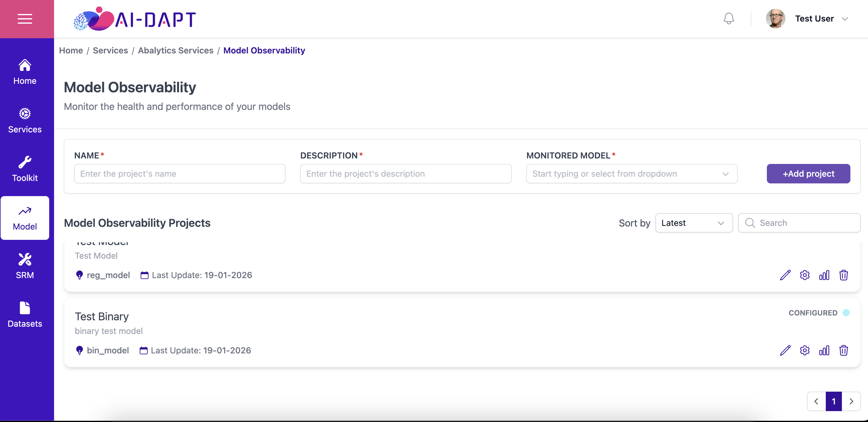The width and height of the screenshot is (868, 422).
Task: Expand the Monitored Model dropdown
Action: pyautogui.click(x=632, y=174)
